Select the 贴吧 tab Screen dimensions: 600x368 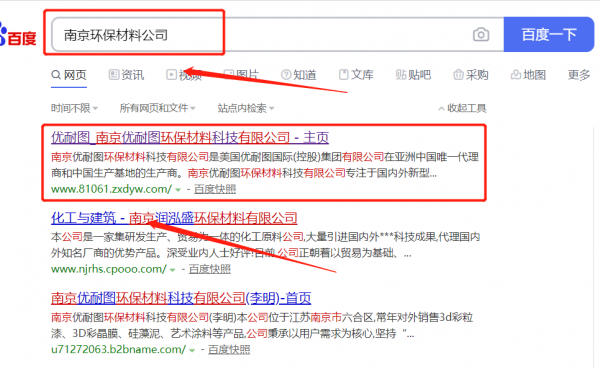[413, 75]
